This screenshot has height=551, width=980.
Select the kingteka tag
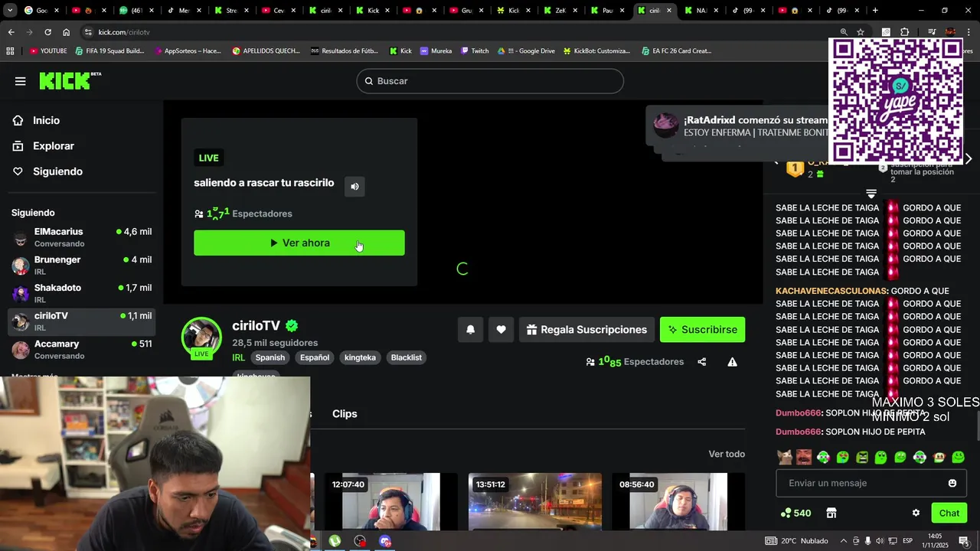(x=360, y=357)
